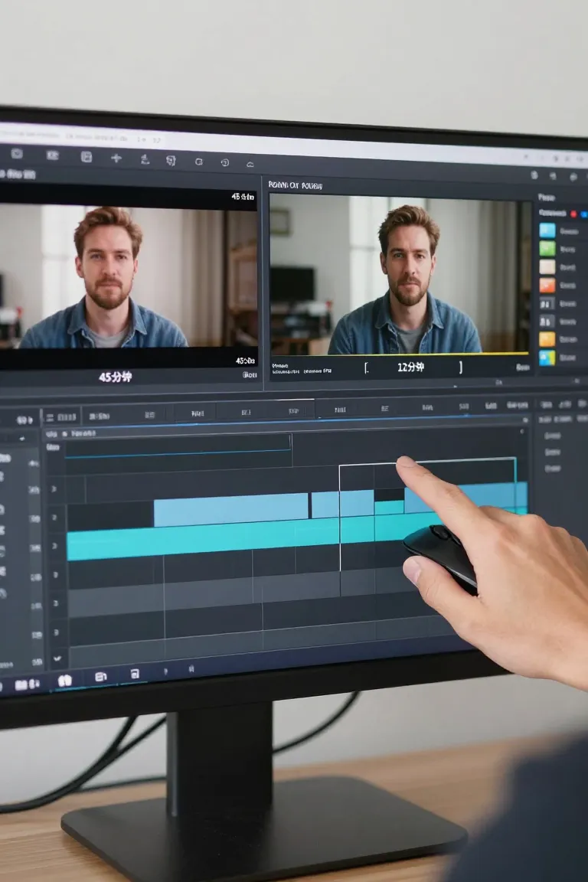Click the book-shaped icon in the bottom toolbar
Screen dimensions: 588x882
click(x=65, y=681)
